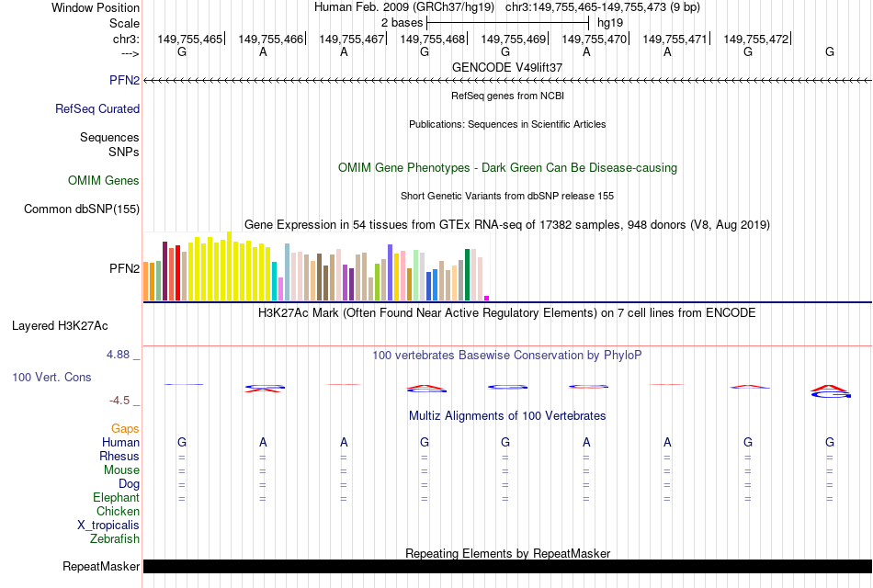Click the cyan GTEx expression bar

point(274,281)
